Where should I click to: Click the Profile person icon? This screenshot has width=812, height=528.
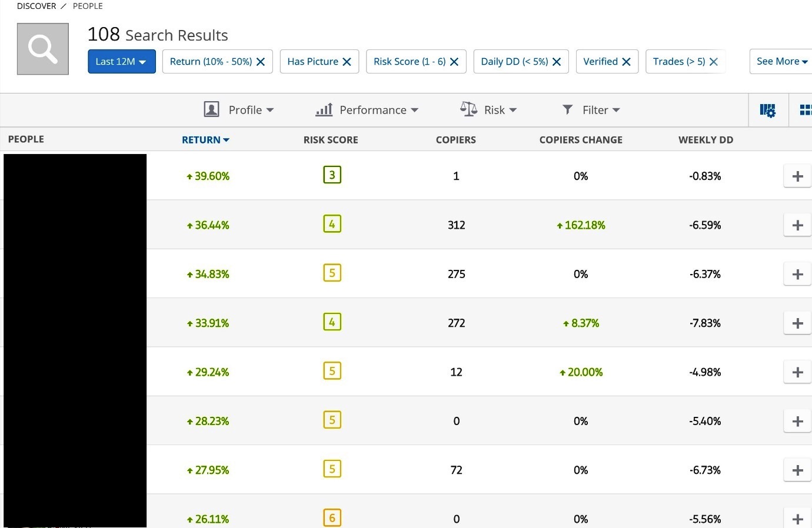point(212,109)
